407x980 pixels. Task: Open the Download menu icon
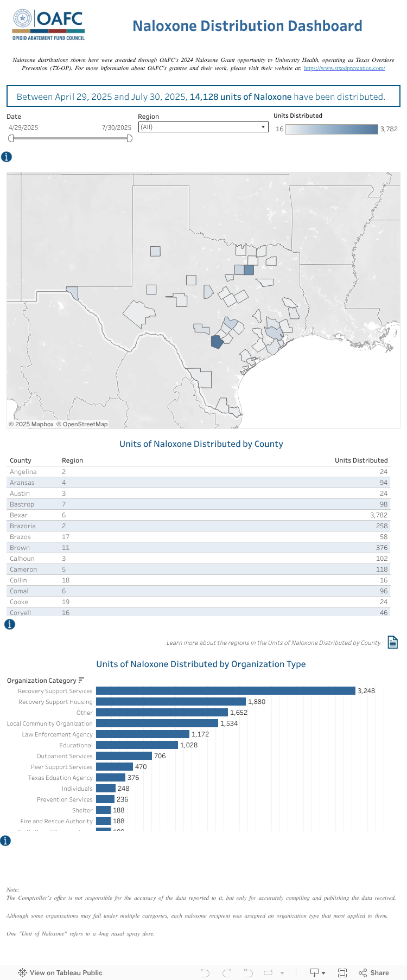click(x=317, y=972)
